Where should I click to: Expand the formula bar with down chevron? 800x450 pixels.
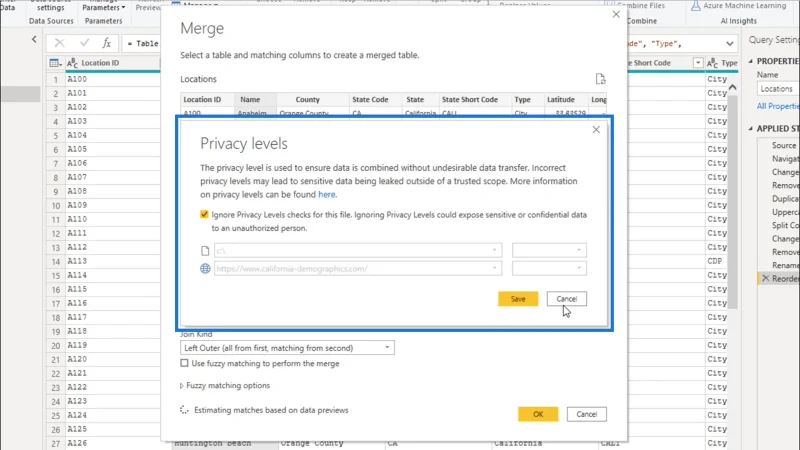tap(730, 43)
